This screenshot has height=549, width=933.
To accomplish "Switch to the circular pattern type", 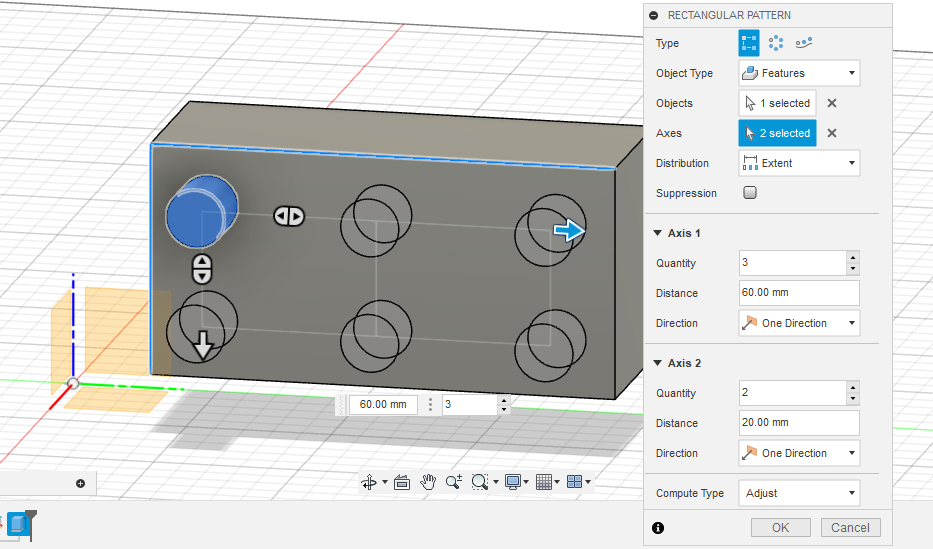I will (776, 43).
